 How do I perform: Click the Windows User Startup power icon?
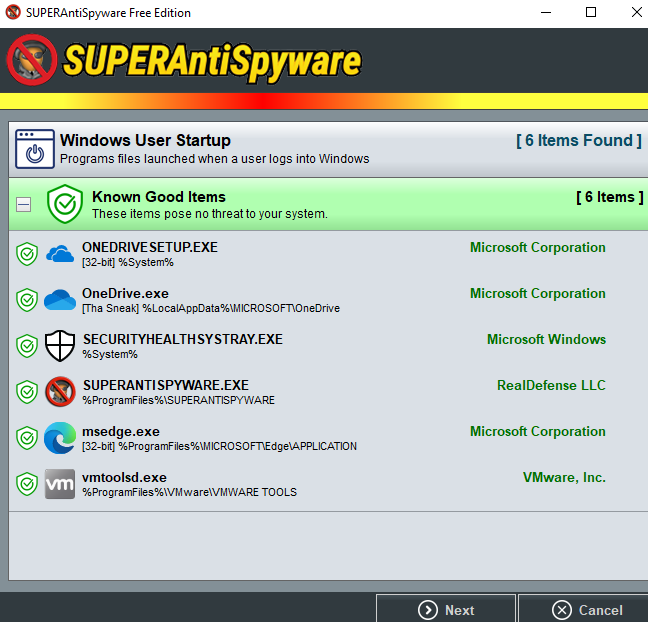pyautogui.click(x=35, y=149)
